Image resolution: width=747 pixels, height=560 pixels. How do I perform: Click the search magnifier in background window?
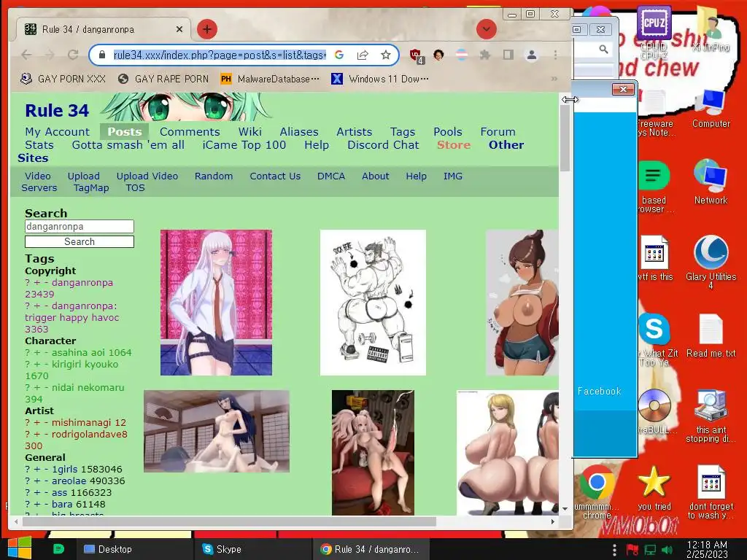tap(603, 49)
